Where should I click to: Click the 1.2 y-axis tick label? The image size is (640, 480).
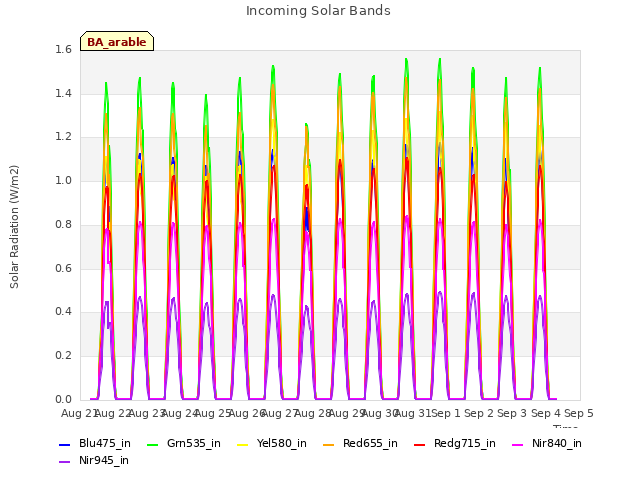pos(63,137)
